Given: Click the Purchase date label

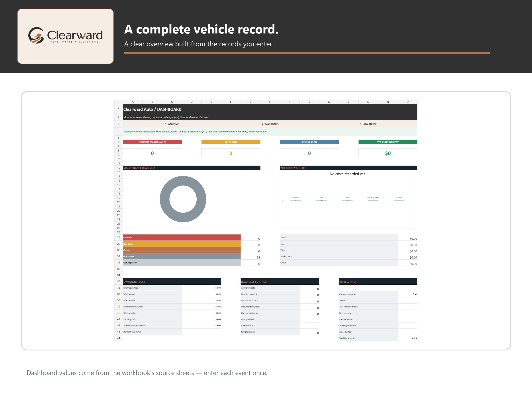Looking at the screenshot, I should (346, 319).
